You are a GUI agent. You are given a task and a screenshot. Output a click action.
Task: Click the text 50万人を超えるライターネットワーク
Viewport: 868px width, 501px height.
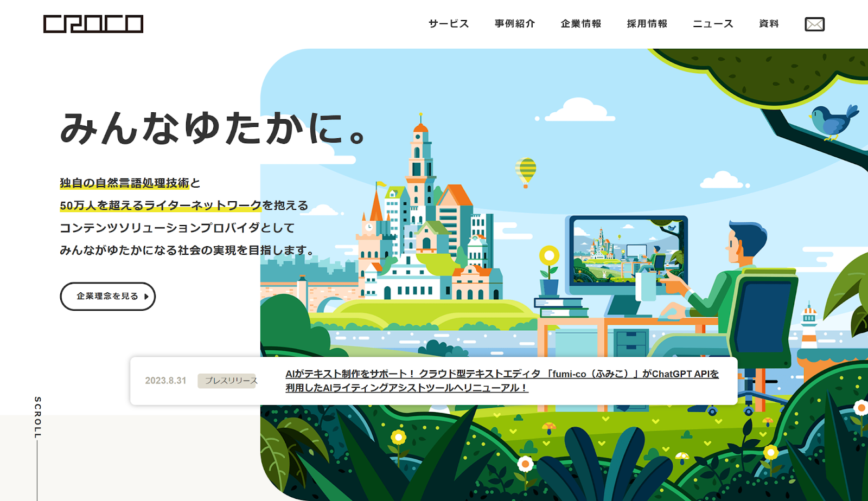pyautogui.click(x=161, y=205)
